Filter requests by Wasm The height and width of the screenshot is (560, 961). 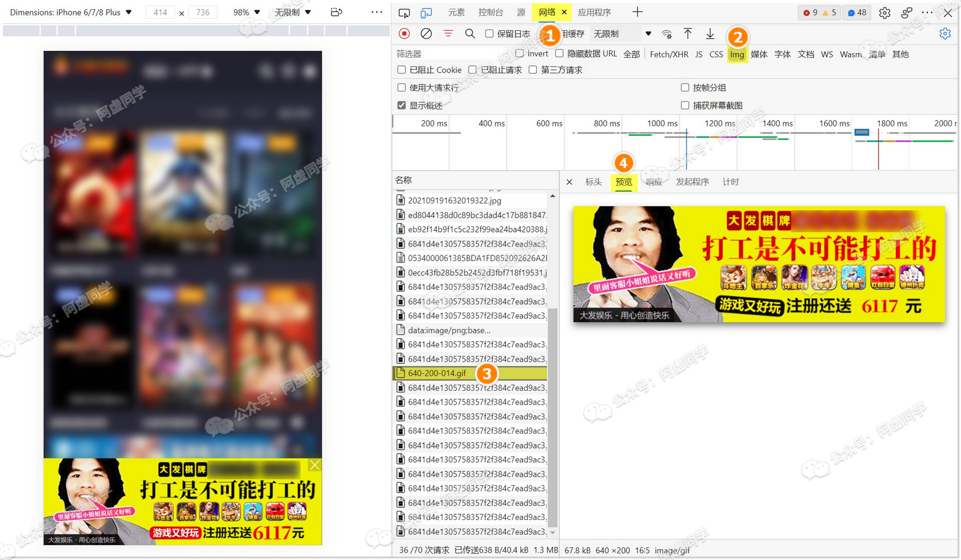tap(851, 54)
